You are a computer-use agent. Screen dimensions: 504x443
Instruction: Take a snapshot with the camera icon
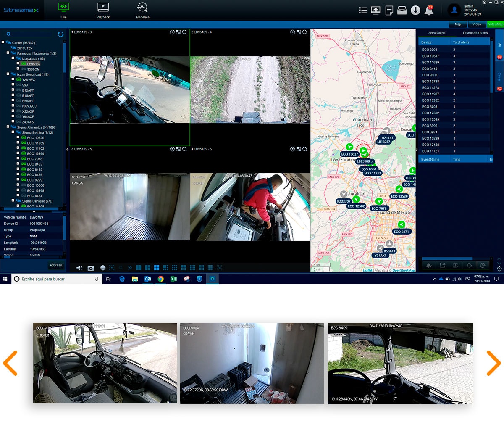tap(91, 268)
